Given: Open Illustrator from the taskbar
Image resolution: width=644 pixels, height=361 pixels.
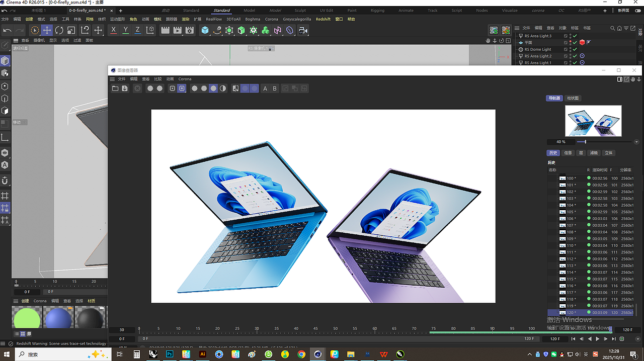Looking at the screenshot, I should click(202, 354).
